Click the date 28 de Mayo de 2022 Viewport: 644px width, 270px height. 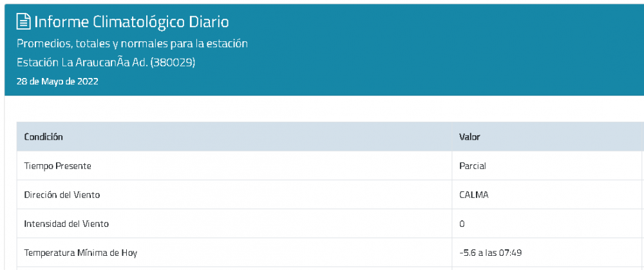click(x=57, y=81)
